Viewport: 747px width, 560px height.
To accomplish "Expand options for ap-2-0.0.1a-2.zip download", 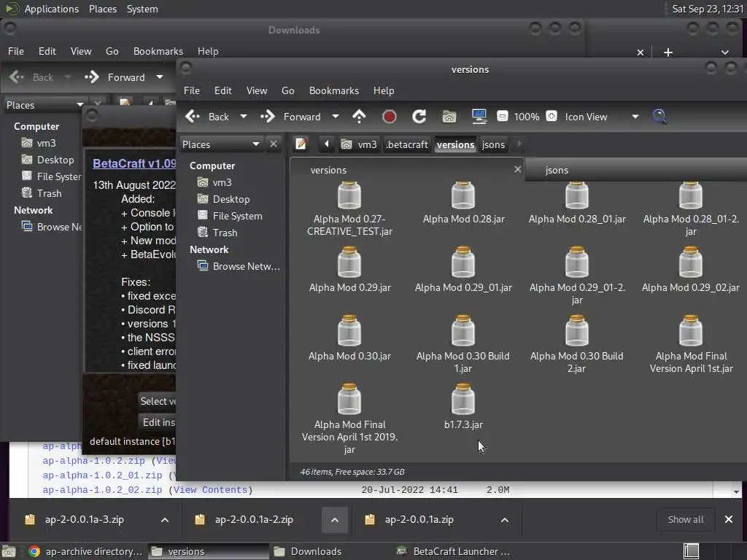I will coord(334,520).
